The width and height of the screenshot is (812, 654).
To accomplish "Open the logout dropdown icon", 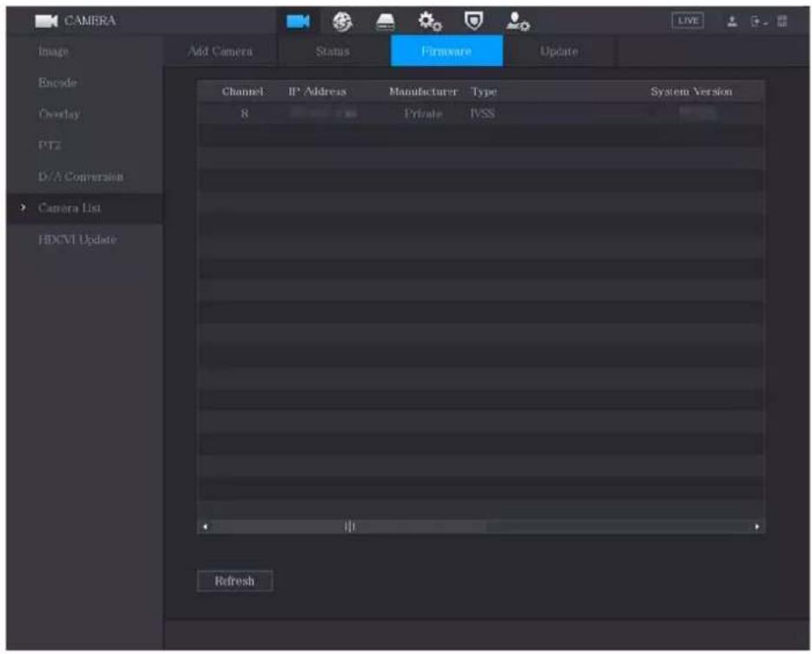I will click(x=759, y=22).
